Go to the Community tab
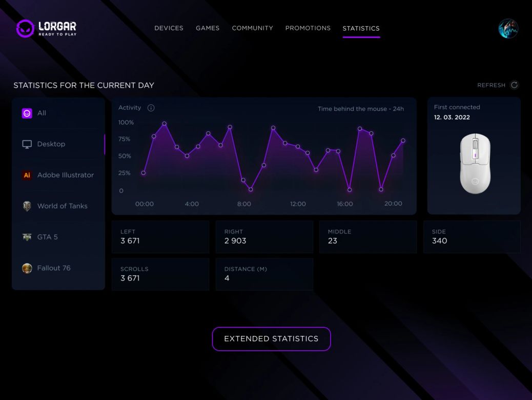Image resolution: width=532 pixels, height=400 pixels. pyautogui.click(x=252, y=28)
